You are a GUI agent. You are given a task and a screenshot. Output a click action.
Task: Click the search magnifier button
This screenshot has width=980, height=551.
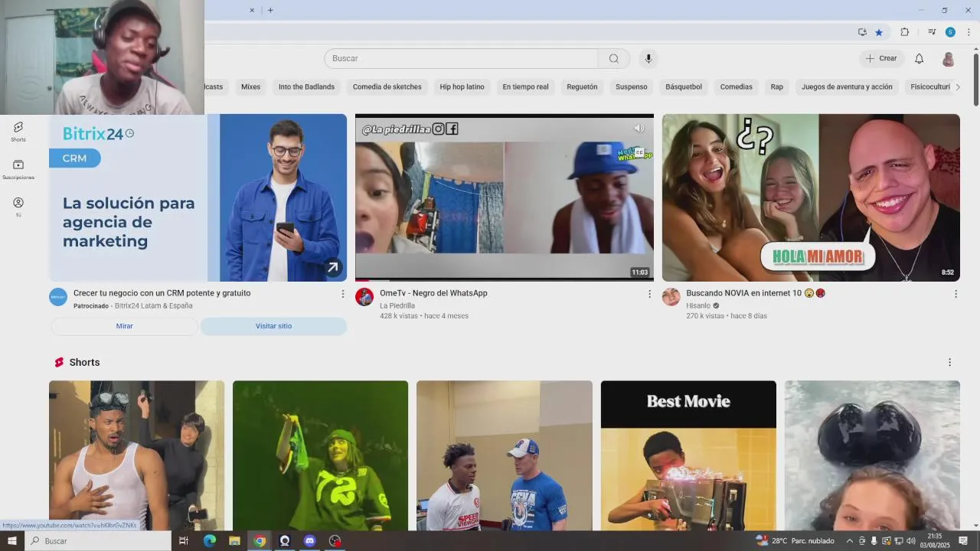[614, 59]
